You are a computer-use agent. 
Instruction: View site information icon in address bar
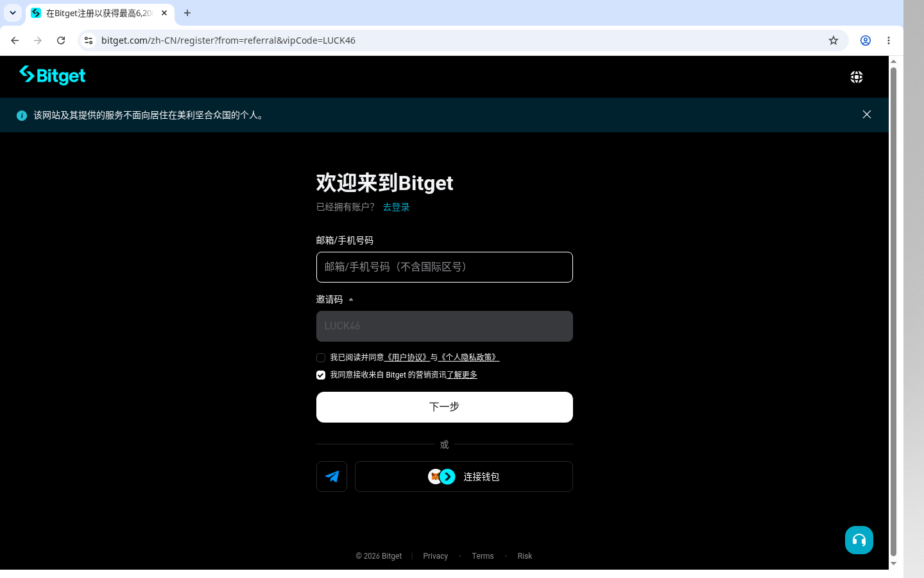(x=89, y=40)
